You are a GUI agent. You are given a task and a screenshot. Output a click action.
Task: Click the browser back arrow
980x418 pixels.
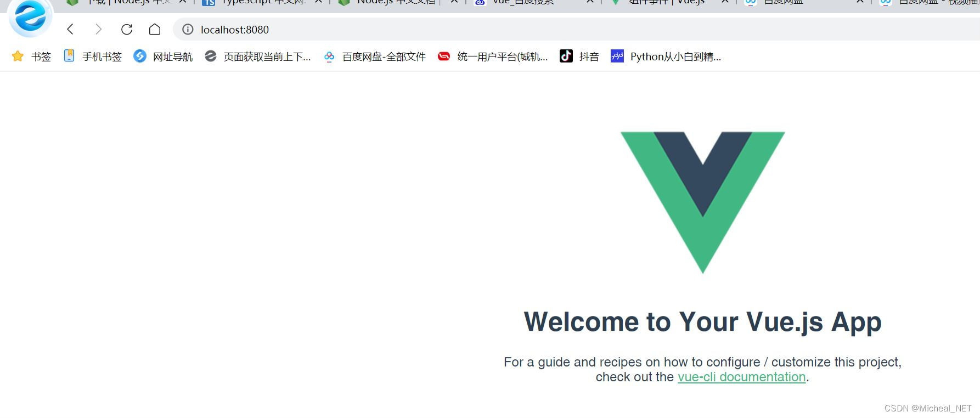[x=70, y=29]
